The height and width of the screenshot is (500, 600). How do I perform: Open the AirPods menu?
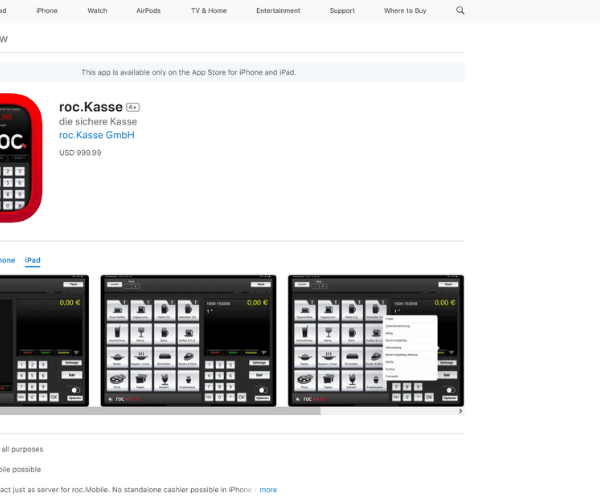tap(148, 11)
